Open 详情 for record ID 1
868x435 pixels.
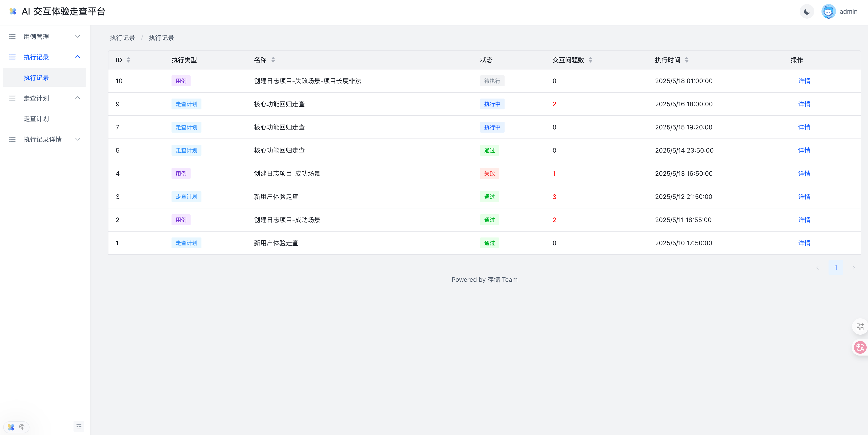pos(804,243)
